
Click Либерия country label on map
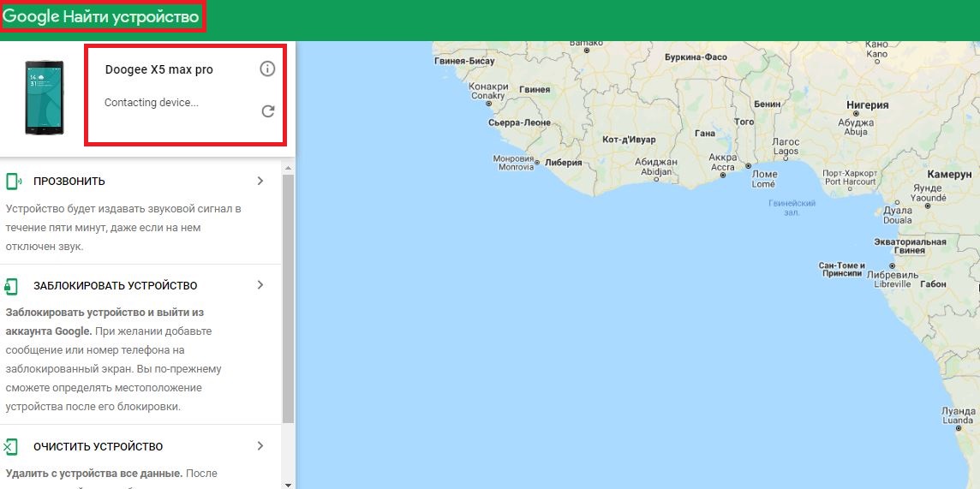point(563,163)
